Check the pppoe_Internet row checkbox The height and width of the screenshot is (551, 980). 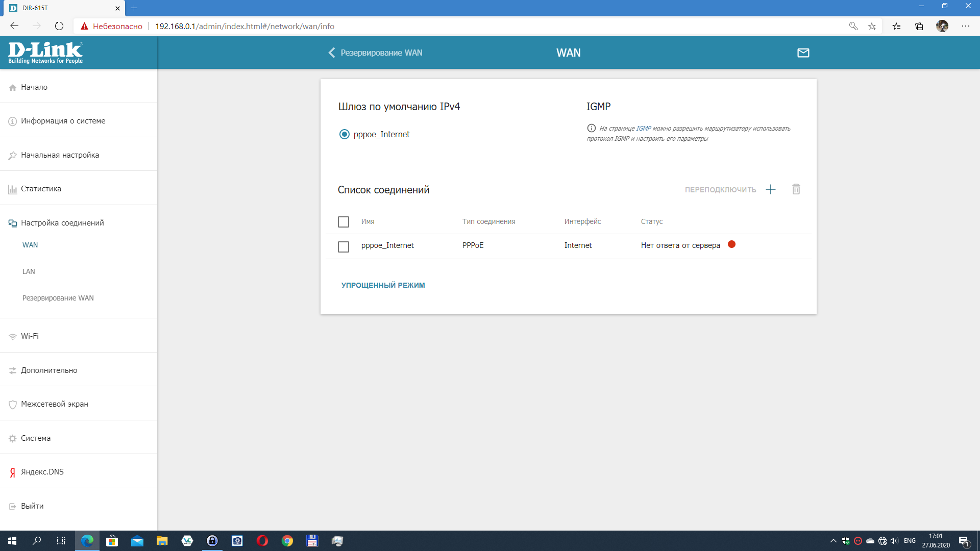pos(344,246)
